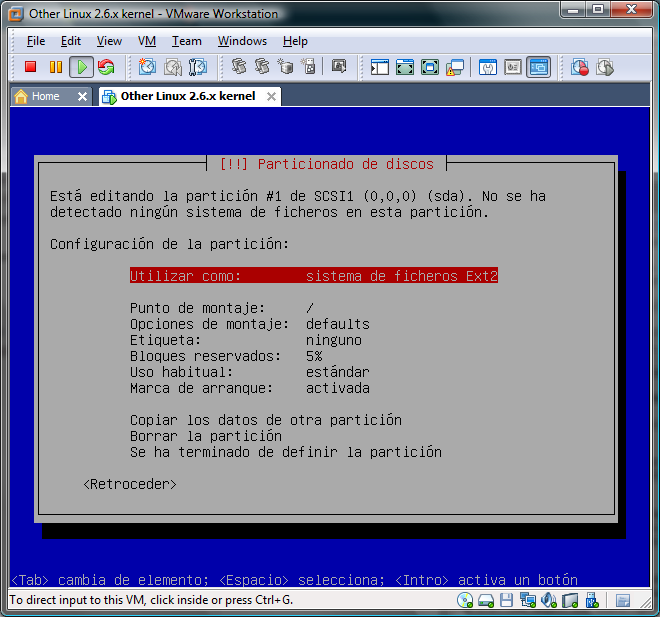Click the first team gears toolbar icon
The width and height of the screenshot is (660, 617).
pyautogui.click(x=239, y=66)
